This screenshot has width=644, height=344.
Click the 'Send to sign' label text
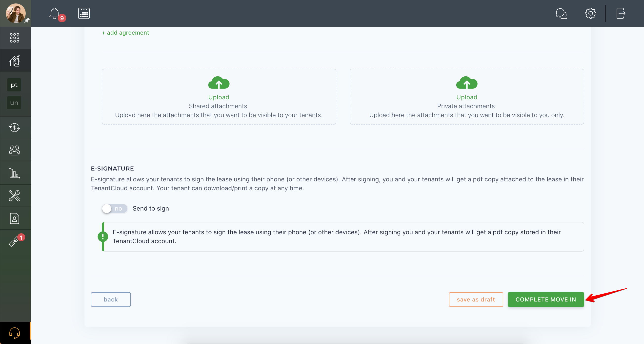click(x=151, y=208)
